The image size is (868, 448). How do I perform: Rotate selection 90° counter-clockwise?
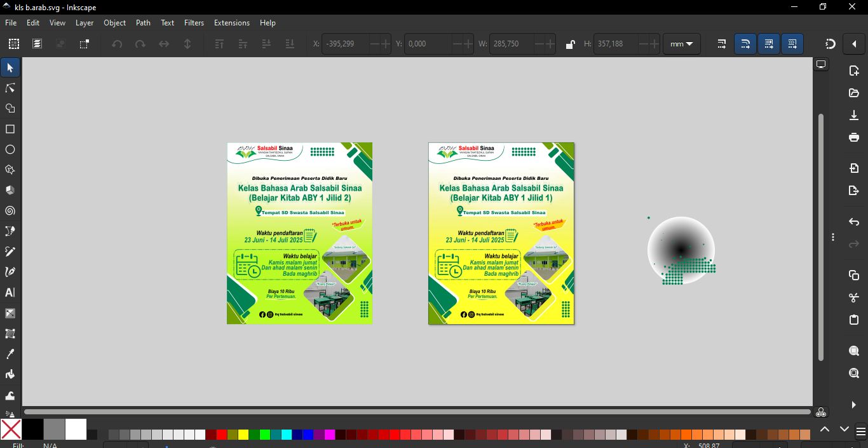click(117, 44)
